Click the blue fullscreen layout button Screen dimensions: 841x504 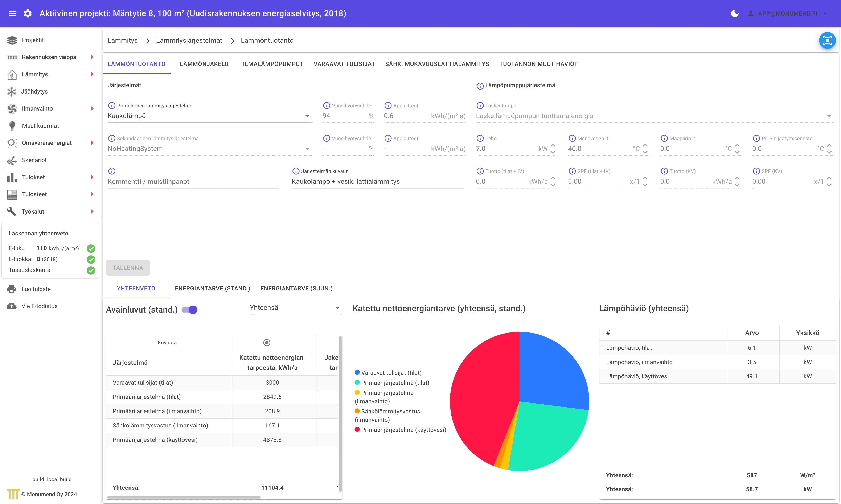(x=827, y=40)
